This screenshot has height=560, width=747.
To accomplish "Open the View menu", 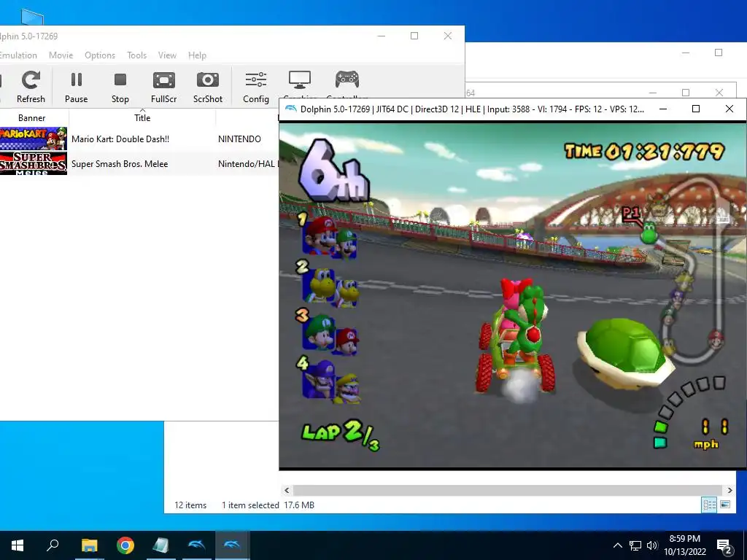I will (167, 55).
